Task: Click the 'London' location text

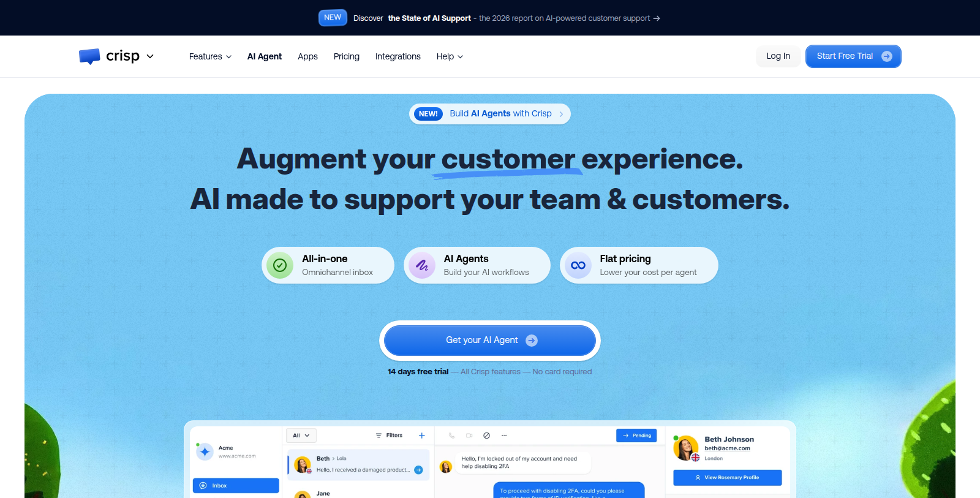Action: (x=714, y=459)
